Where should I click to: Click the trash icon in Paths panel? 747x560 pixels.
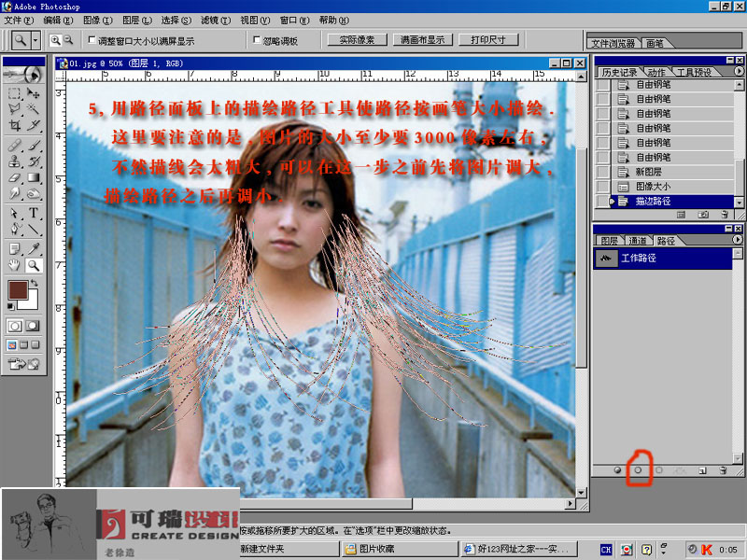point(723,470)
